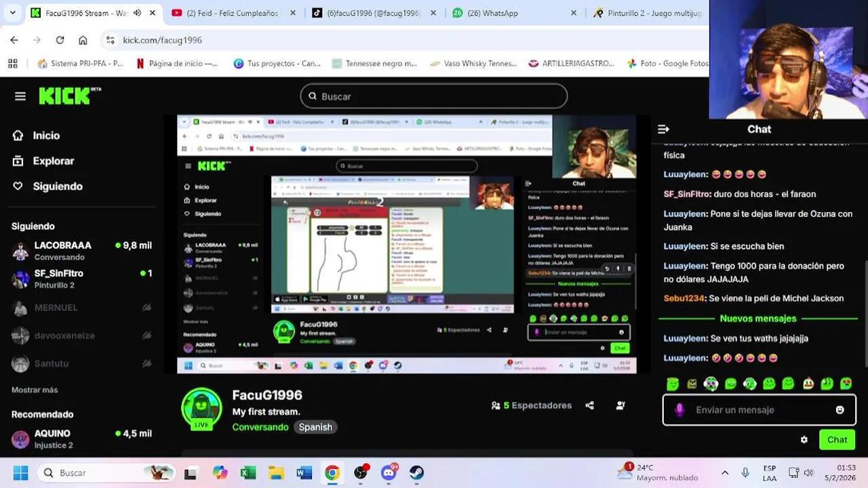
Task: Open Netflix Página de inicio bookmark
Action: (x=176, y=63)
